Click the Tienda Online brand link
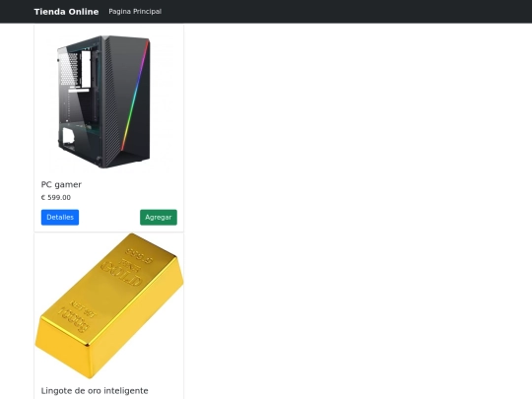The width and height of the screenshot is (532, 399). [66, 12]
